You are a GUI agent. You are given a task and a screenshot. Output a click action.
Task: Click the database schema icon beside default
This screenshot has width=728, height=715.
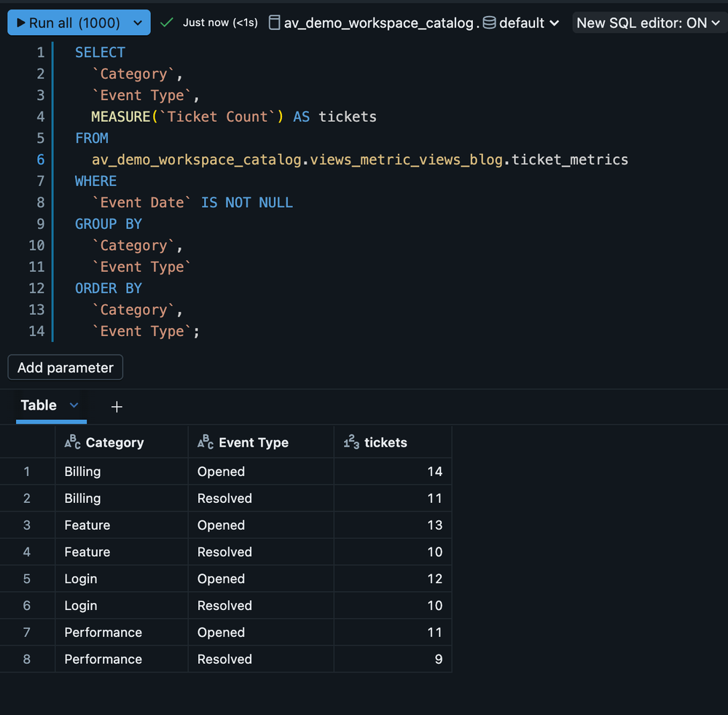[x=489, y=23]
